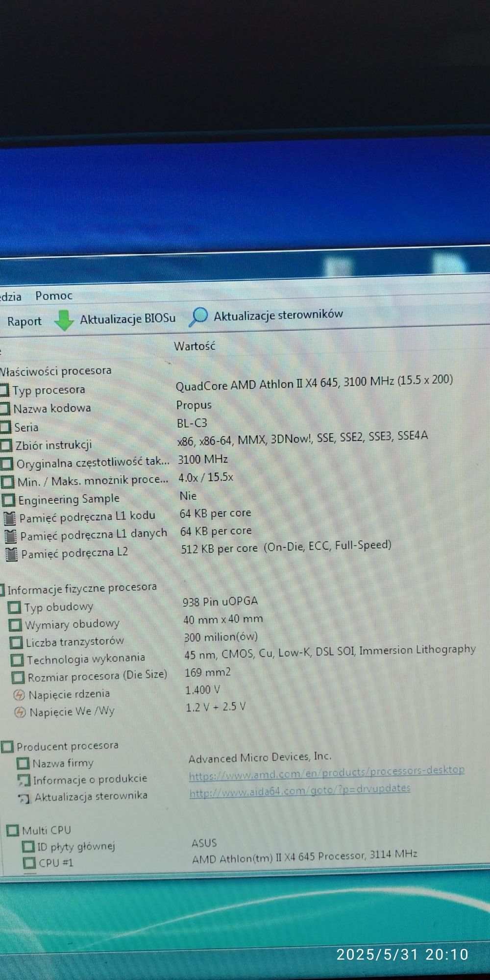Viewport: 490px width, 980px height.
Task: Select the Advanced Micro Devices, Inc. value
Action: [x=260, y=758]
